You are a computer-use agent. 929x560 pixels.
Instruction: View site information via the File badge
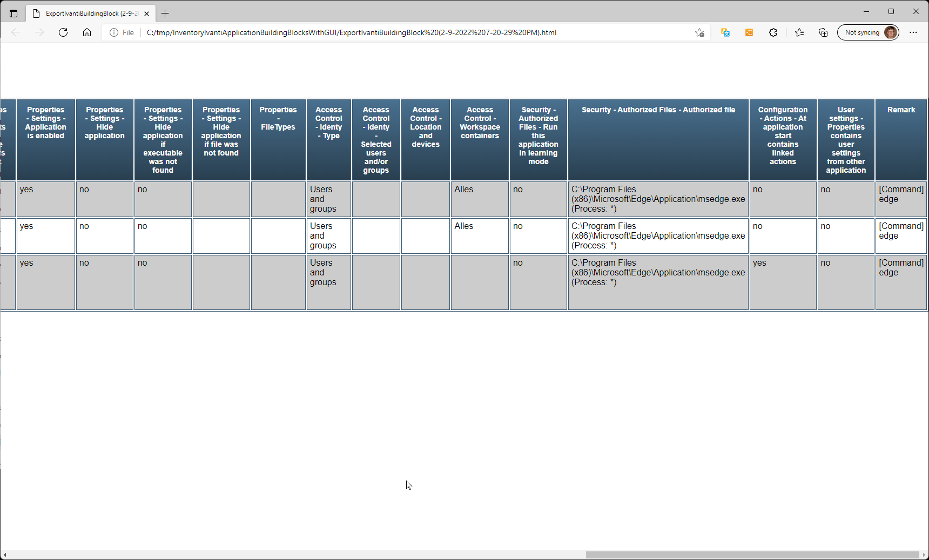pyautogui.click(x=121, y=32)
